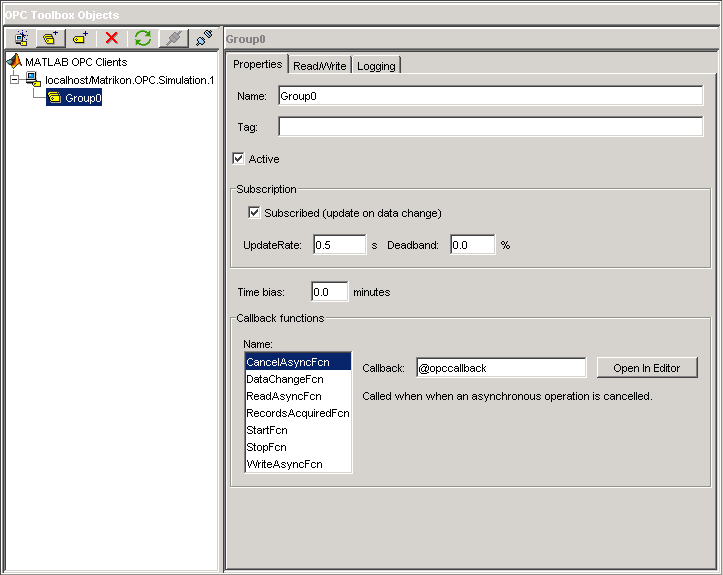Click the UpdateRate field showing 0.5
This screenshot has width=723, height=575.
point(339,245)
